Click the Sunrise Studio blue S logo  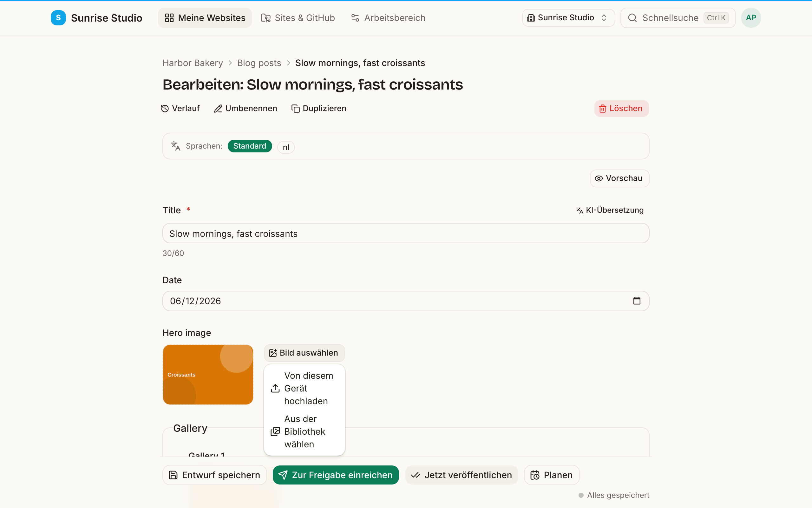[x=58, y=18]
